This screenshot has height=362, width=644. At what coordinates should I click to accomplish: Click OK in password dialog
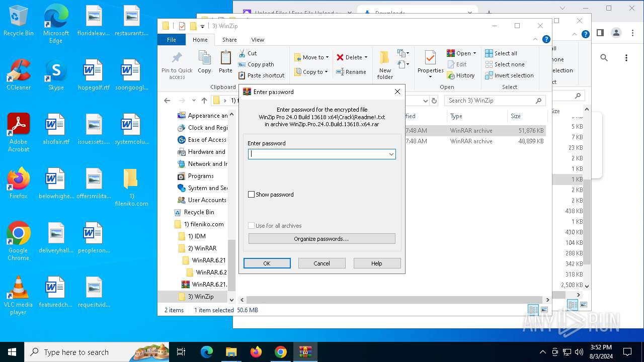coord(267,263)
